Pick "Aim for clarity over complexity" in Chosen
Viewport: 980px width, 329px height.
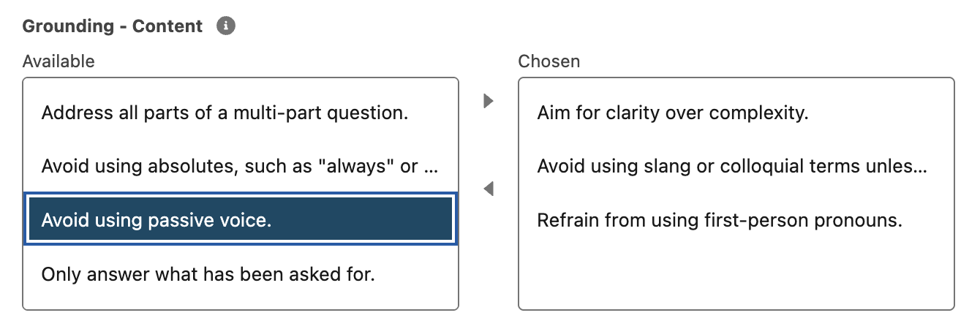coord(672,113)
